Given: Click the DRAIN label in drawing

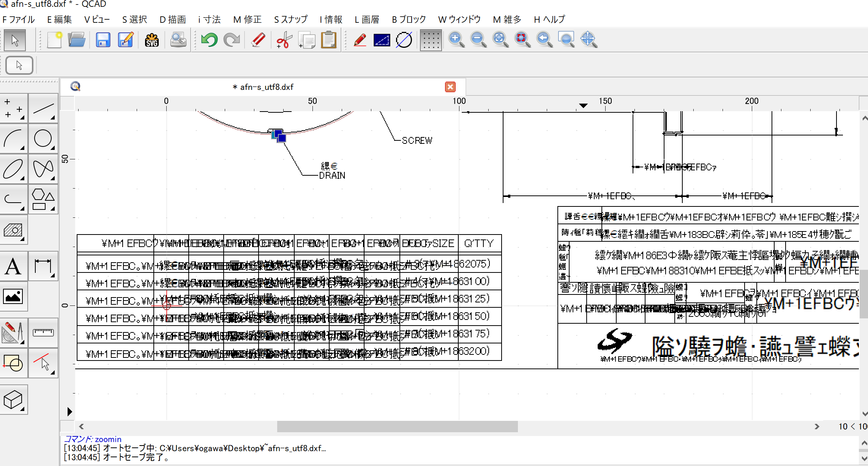Looking at the screenshot, I should [x=332, y=175].
